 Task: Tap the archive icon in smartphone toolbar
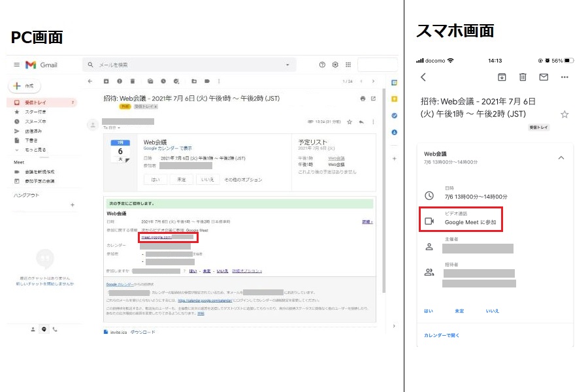pos(502,77)
